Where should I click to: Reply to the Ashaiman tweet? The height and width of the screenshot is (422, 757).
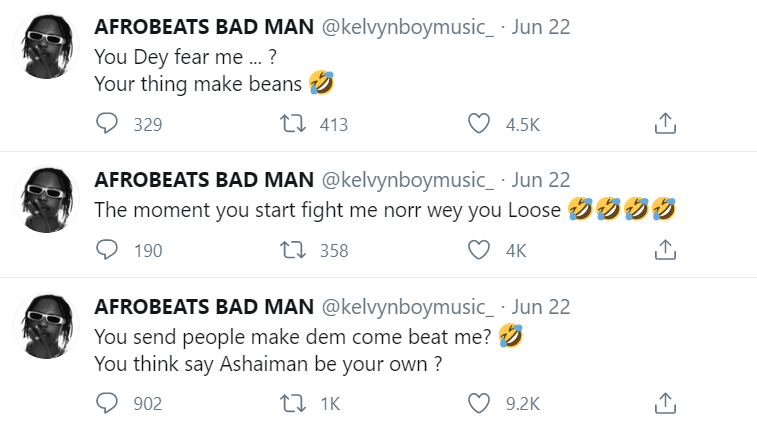(107, 403)
